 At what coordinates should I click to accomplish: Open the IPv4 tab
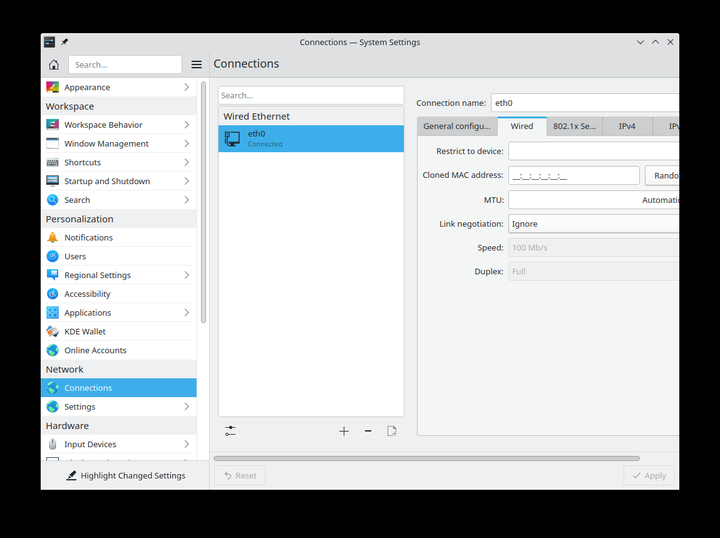pos(627,126)
